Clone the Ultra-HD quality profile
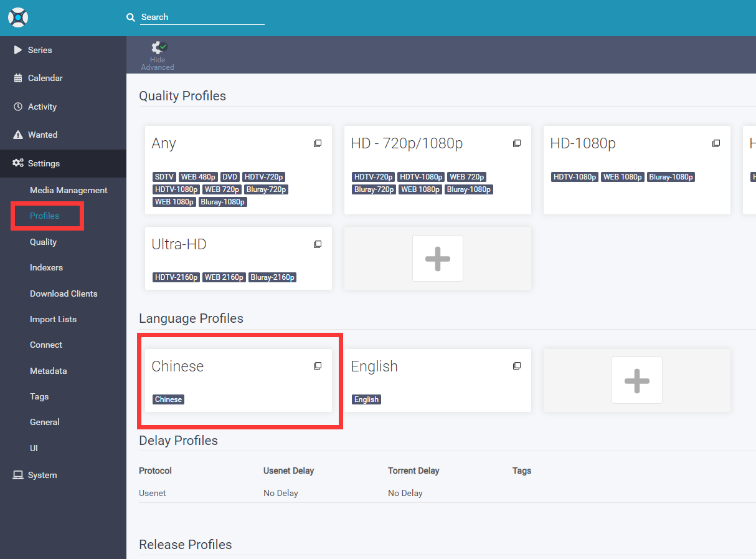Viewport: 756px width, 559px height. (318, 245)
